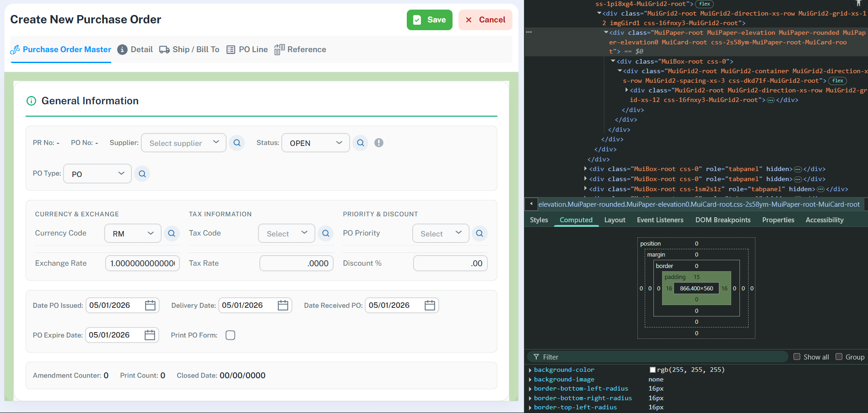Click the white background-color swatch

[652, 370]
